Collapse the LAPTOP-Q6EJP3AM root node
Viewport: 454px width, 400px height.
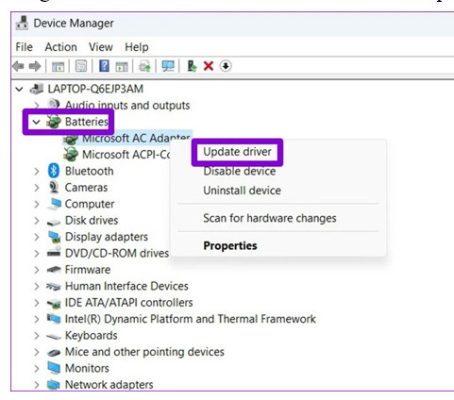(x=19, y=89)
